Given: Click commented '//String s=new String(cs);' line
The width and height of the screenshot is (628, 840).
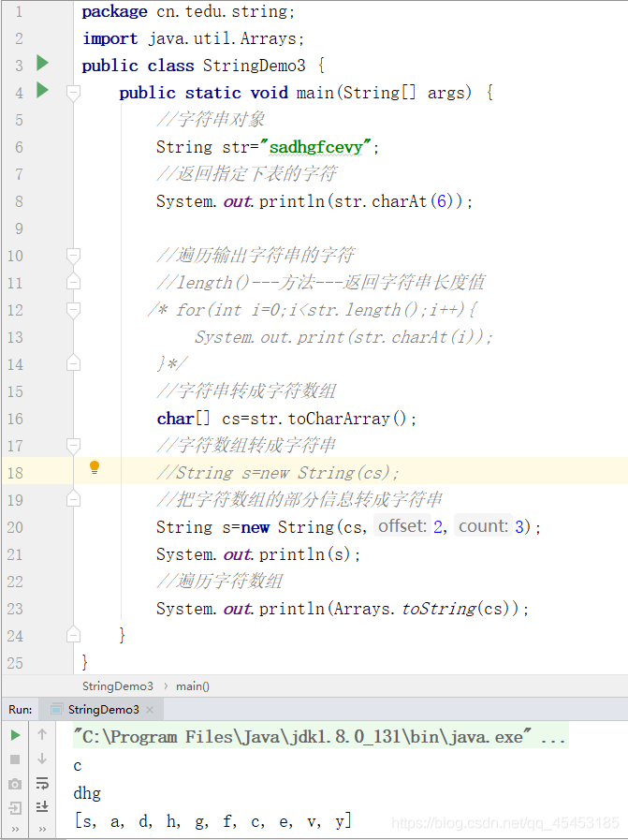Looking at the screenshot, I should (278, 473).
